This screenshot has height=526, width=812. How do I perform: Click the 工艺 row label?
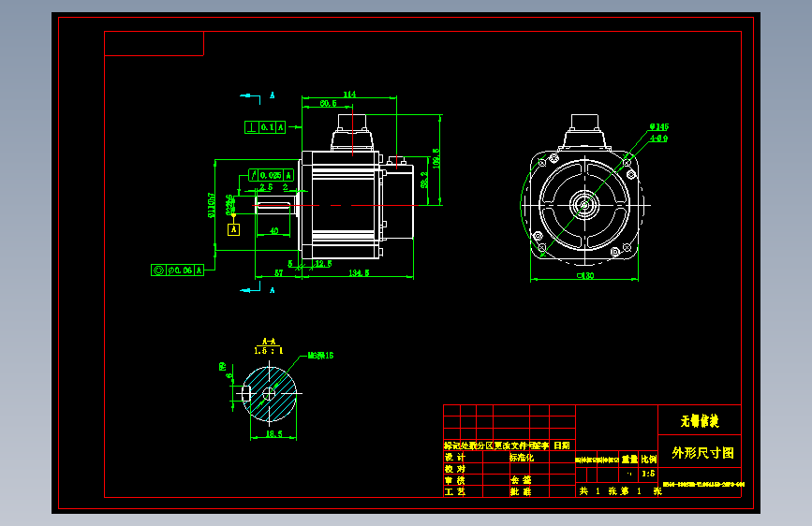tap(455, 491)
